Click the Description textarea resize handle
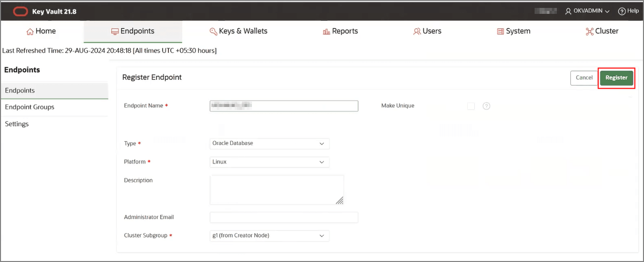 pyautogui.click(x=340, y=200)
